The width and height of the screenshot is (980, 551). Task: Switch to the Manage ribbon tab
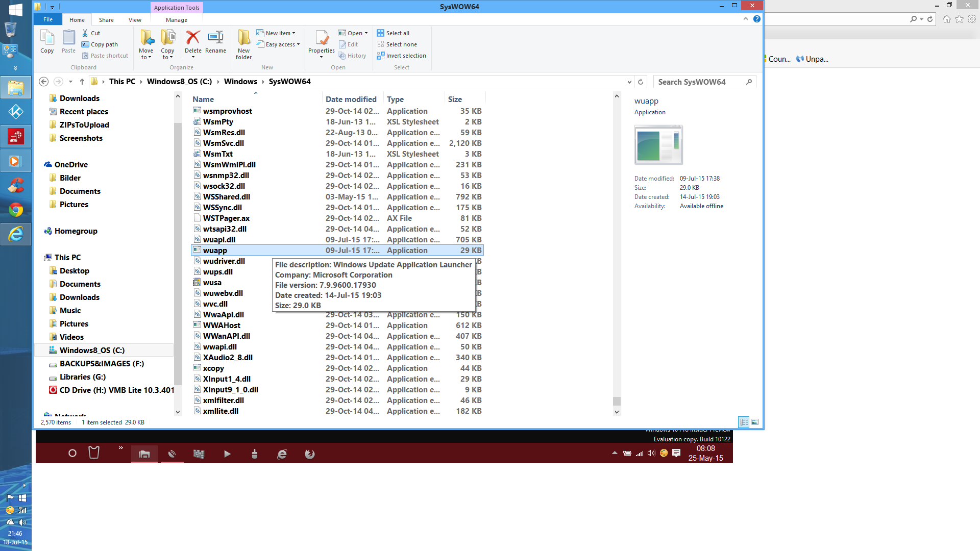coord(177,20)
